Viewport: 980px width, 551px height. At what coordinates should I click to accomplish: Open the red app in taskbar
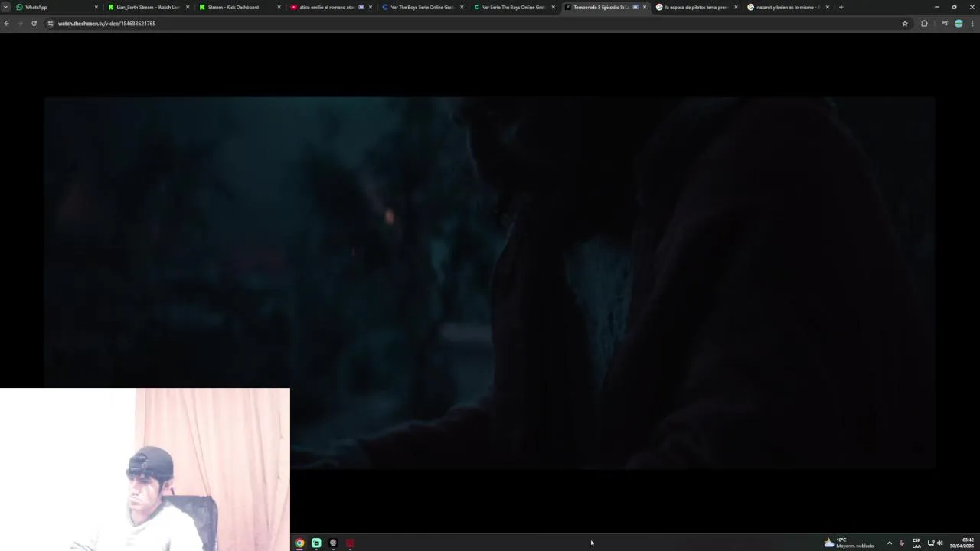coord(350,543)
